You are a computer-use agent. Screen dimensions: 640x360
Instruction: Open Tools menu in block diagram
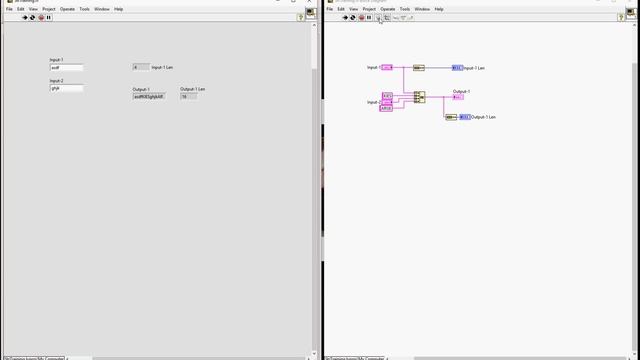point(405,9)
